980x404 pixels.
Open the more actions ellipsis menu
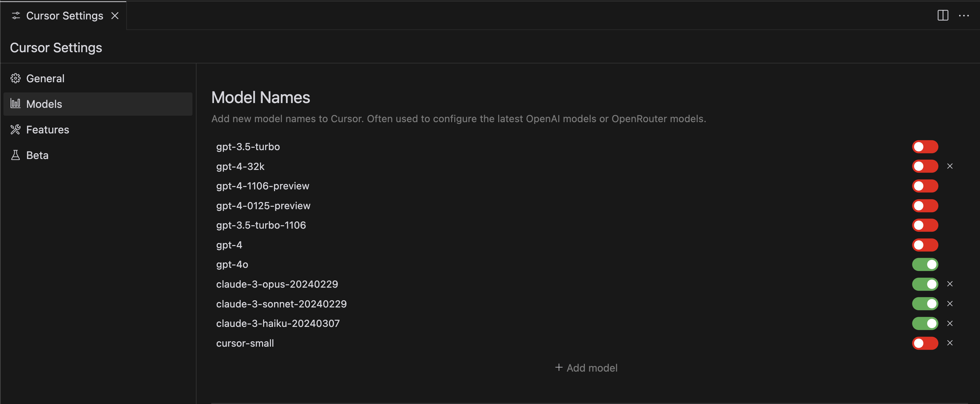coord(964,16)
